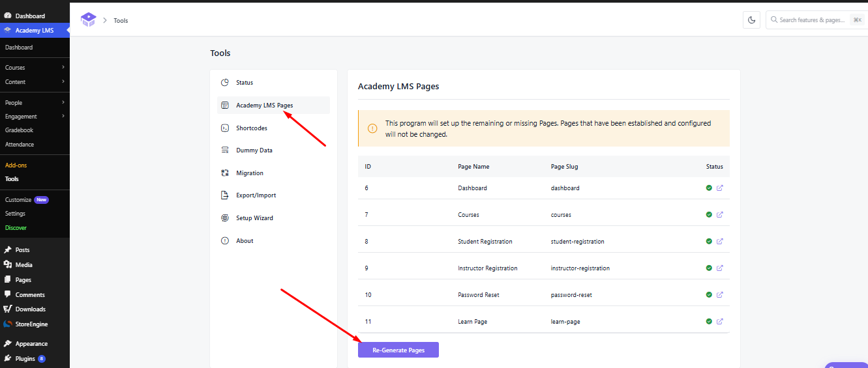This screenshot has height=368, width=868.
Task: Click green status check for Learn Page row
Action: pyautogui.click(x=709, y=321)
